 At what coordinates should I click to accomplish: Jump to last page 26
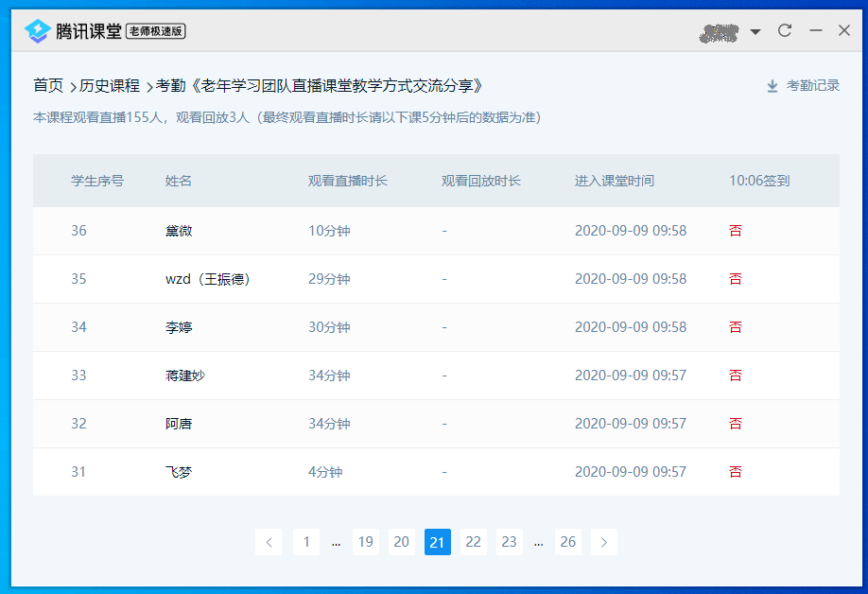pyautogui.click(x=568, y=541)
